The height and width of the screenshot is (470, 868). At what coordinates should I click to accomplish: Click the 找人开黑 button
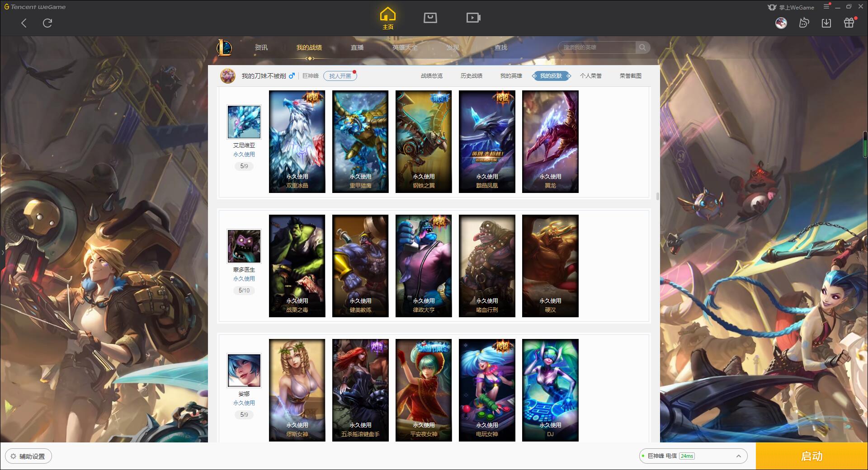[x=340, y=76]
